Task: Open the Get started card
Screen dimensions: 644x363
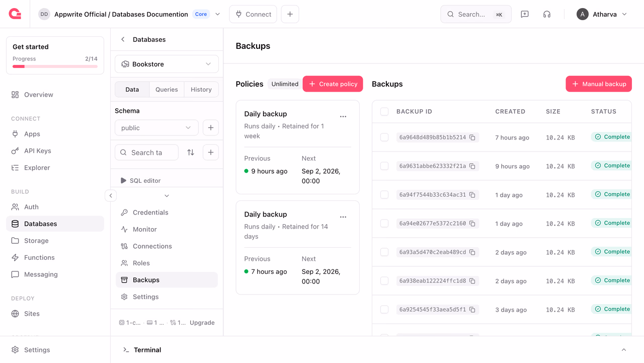Action: coord(55,55)
